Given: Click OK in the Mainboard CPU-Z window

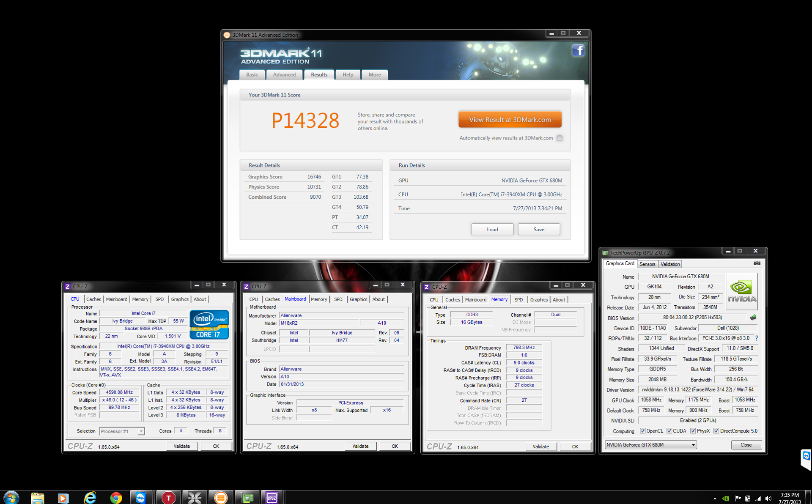Looking at the screenshot, I should pyautogui.click(x=395, y=446).
